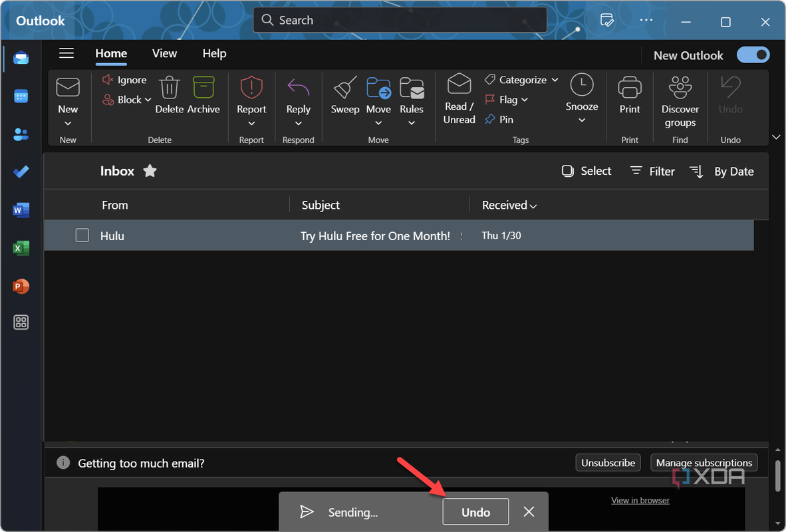
Task: Click the New mail envelope icon
Action: 68,87
